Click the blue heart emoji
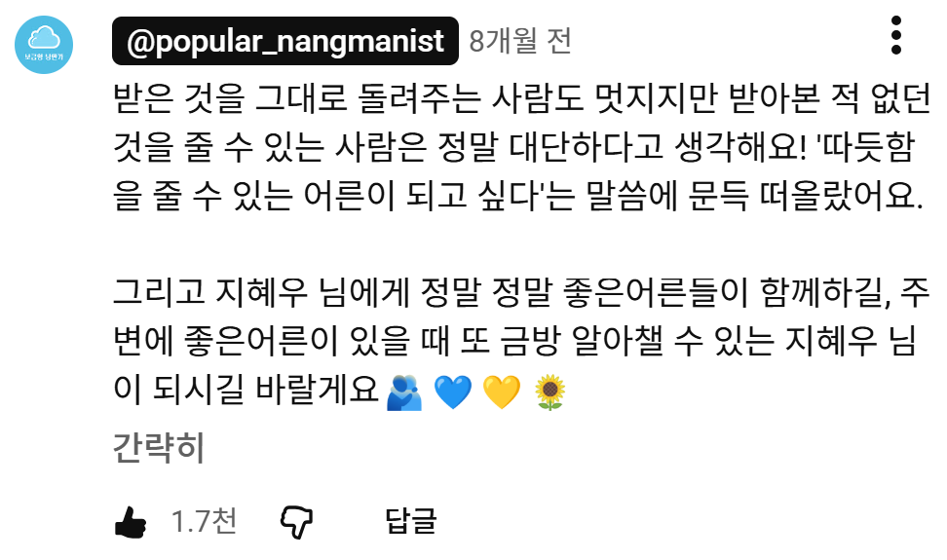947x560 pixels. pyautogui.click(x=453, y=392)
